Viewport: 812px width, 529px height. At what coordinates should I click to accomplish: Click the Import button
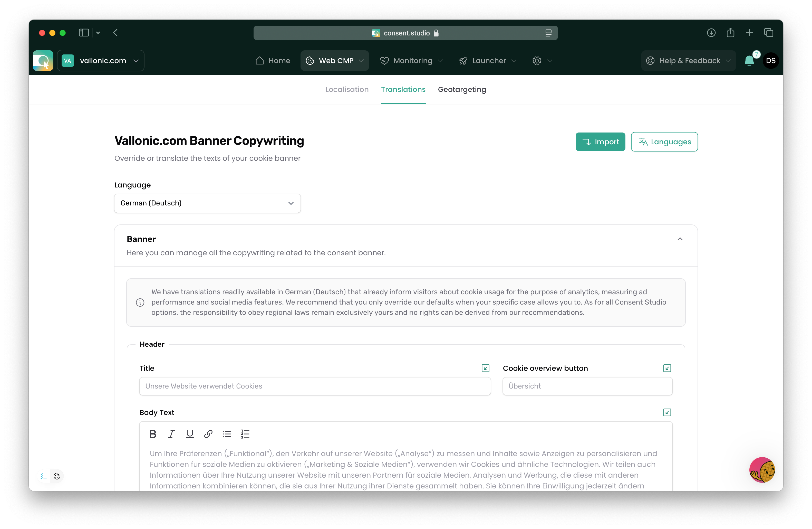(600, 142)
